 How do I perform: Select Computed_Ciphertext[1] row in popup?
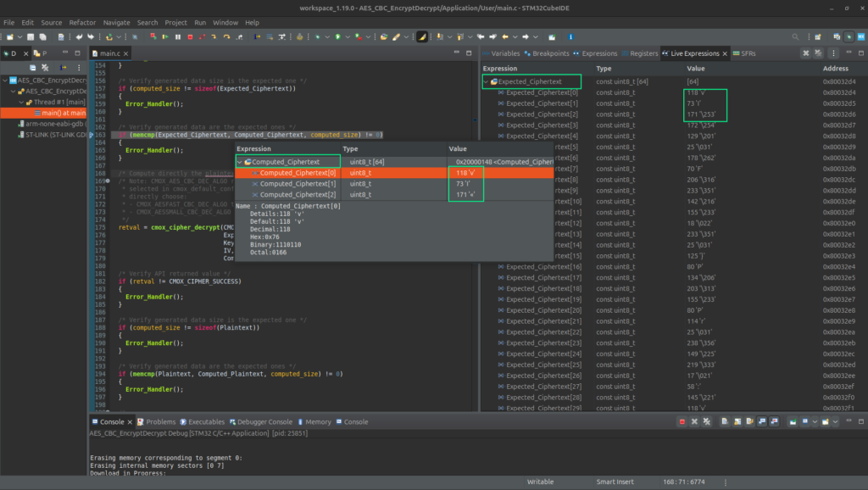coord(298,184)
